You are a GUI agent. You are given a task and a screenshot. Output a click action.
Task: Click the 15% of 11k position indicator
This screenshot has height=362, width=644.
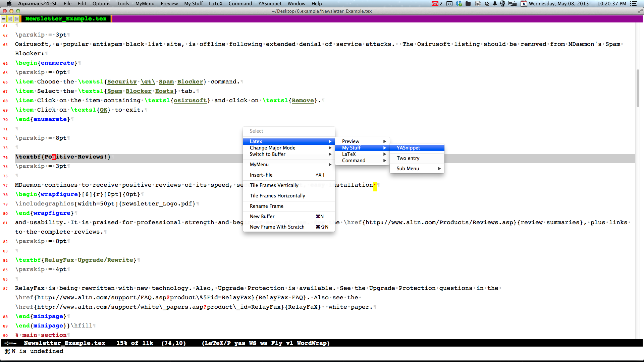[x=135, y=343]
